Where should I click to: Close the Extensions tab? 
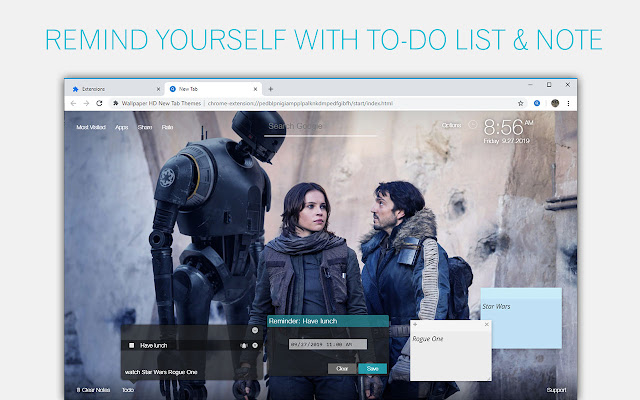point(158,89)
